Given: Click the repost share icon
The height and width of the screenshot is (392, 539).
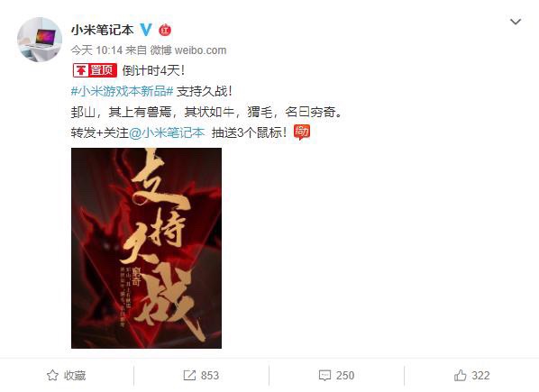Looking at the screenshot, I should click(189, 375).
